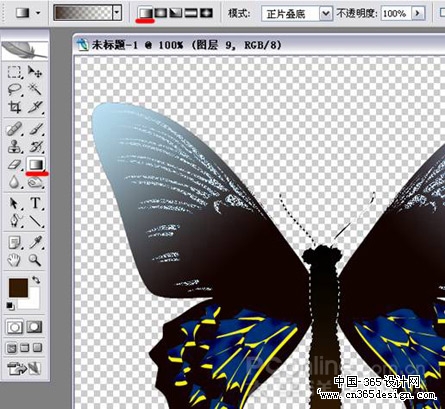This screenshot has width=445, height=409.
Task: Choose the Diamond gradient style
Action: [206, 13]
